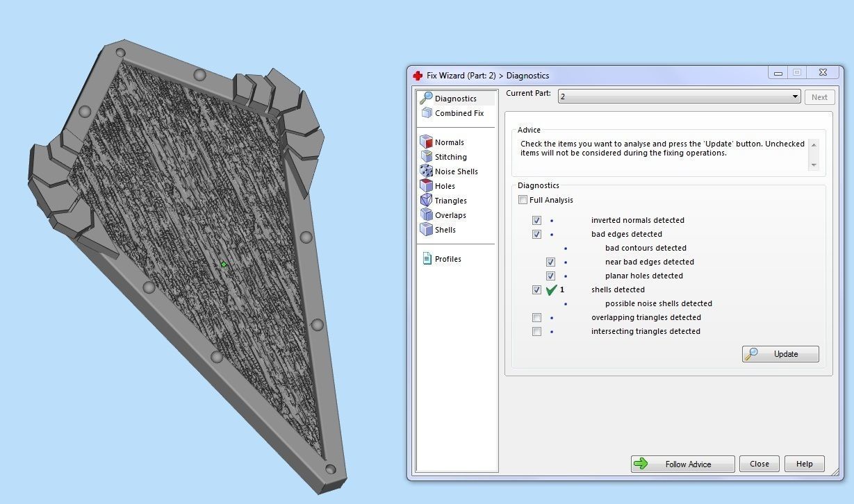The width and height of the screenshot is (854, 504).
Task: Uncheck shells detected checkbox
Action: (x=536, y=289)
